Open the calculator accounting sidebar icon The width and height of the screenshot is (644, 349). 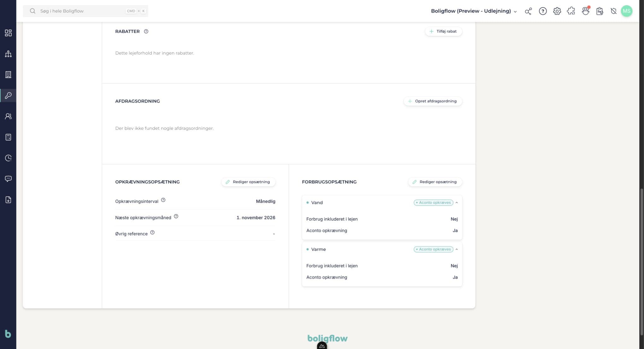pos(8,137)
